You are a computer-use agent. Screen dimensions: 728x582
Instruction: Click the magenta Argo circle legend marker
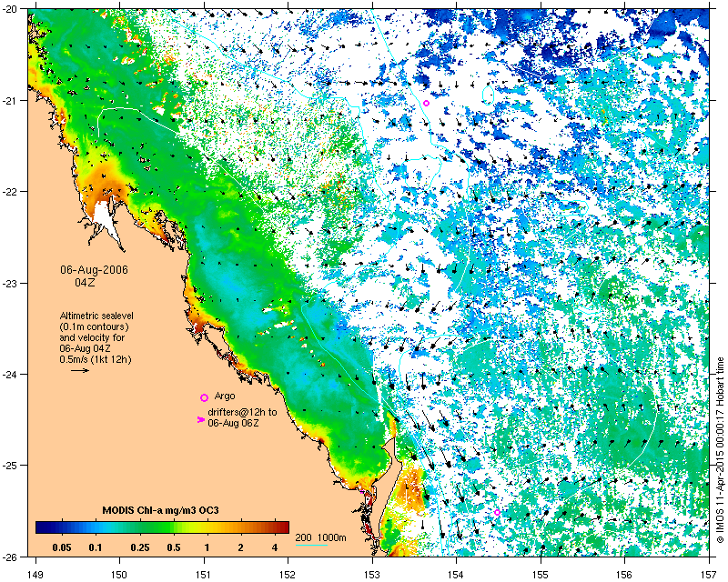[204, 397]
